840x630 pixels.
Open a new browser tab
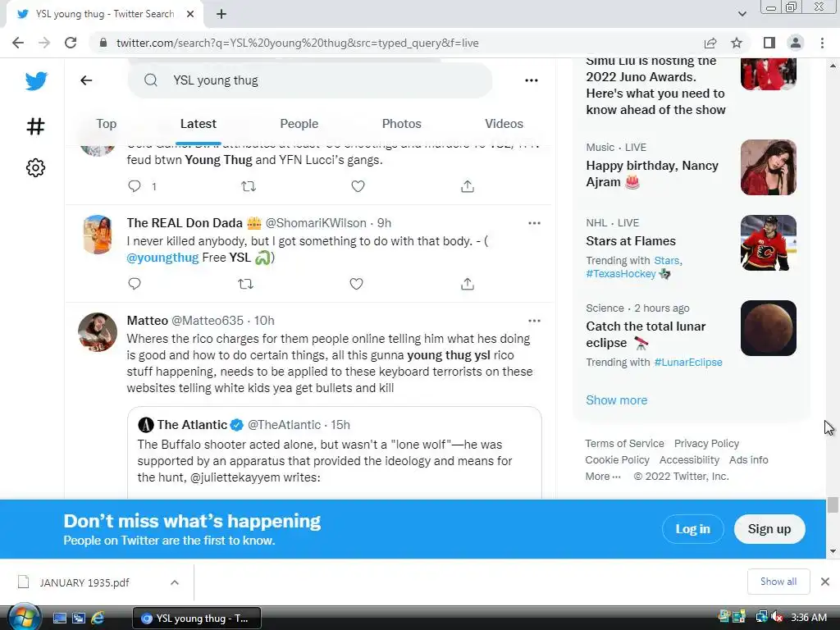click(221, 14)
